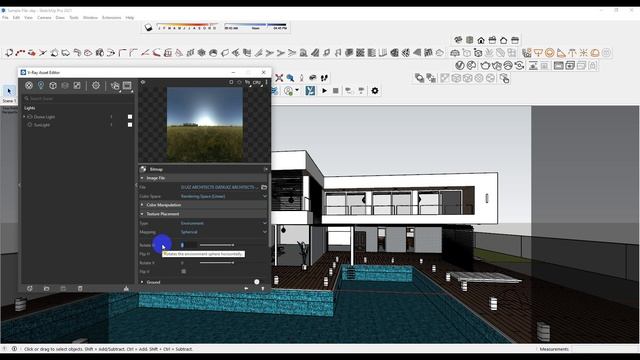Open the Extensions menu
Screen dimensions: 640x360
pos(111,18)
